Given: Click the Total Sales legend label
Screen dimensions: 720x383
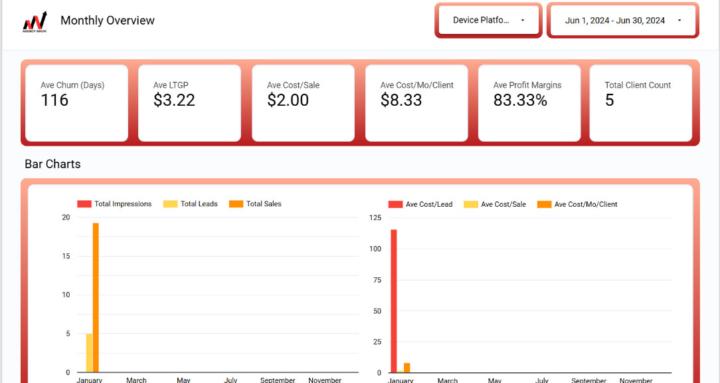Looking at the screenshot, I should [264, 204].
